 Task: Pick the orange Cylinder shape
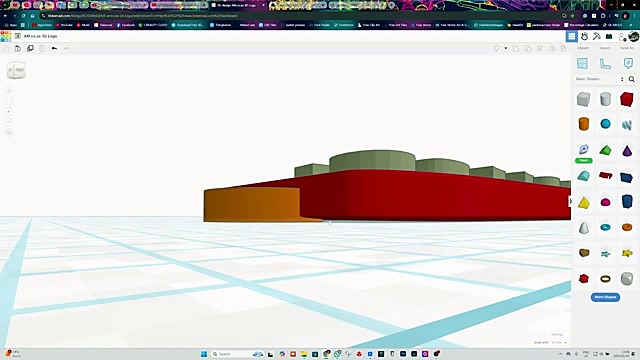coord(584,124)
